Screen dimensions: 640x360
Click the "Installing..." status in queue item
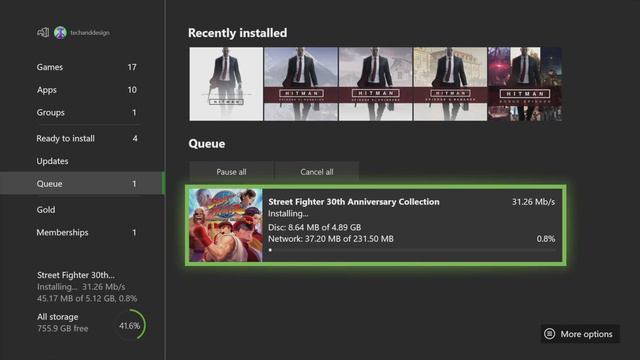pos(288,213)
